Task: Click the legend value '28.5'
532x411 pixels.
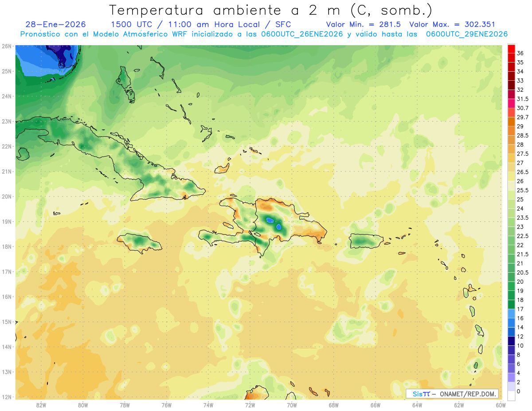Action: (523, 135)
